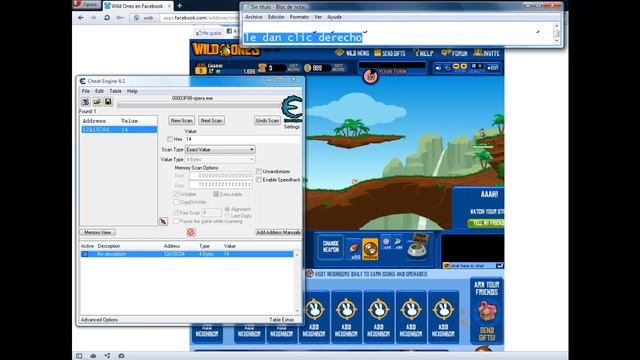This screenshot has height=360, width=640.
Task: Click the Undo Scan button
Action: 267,120
